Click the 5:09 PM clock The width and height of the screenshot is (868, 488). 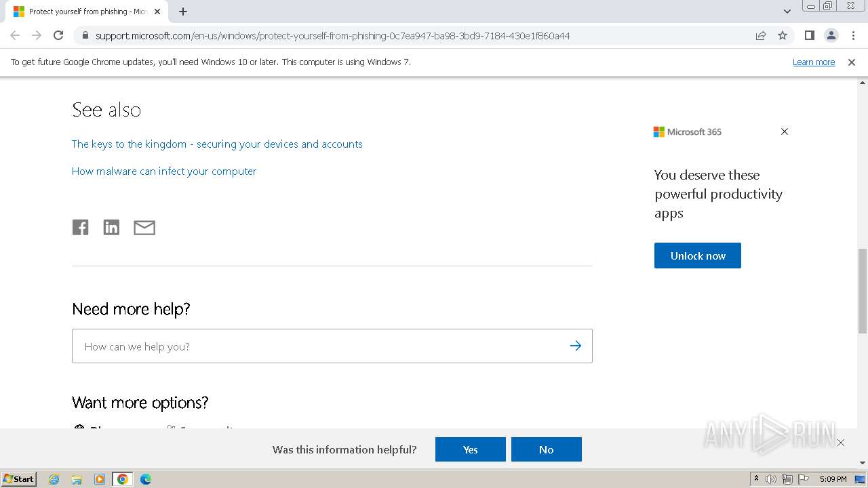(833, 479)
